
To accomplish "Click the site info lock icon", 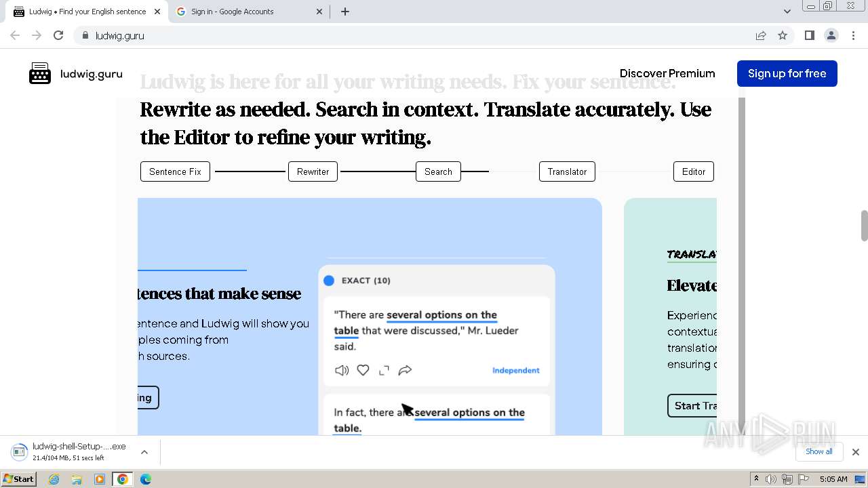I will [85, 35].
